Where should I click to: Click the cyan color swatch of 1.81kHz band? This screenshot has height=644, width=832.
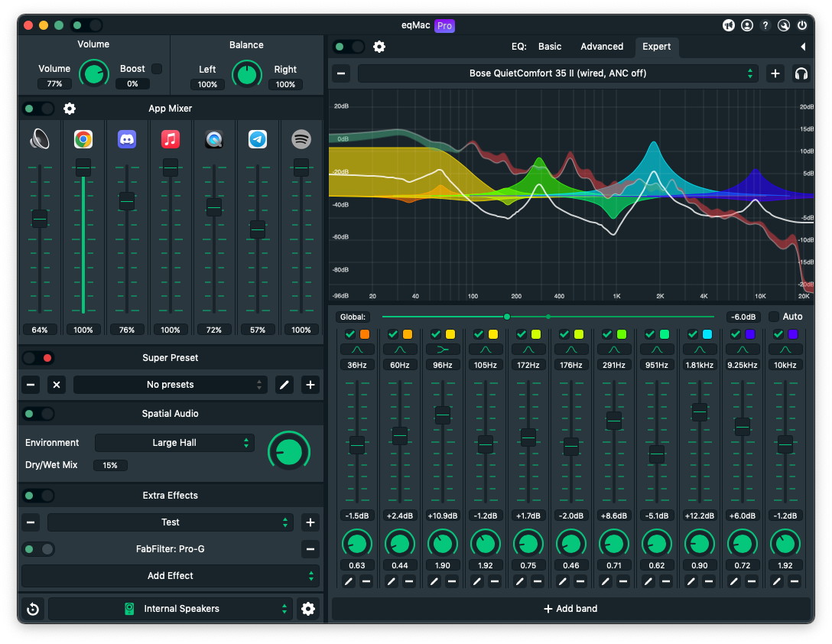click(x=707, y=334)
